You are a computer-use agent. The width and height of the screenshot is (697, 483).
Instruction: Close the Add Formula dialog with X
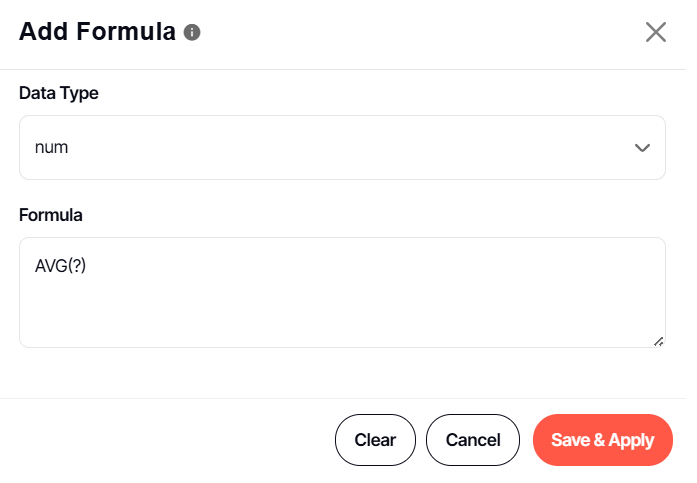(x=656, y=32)
